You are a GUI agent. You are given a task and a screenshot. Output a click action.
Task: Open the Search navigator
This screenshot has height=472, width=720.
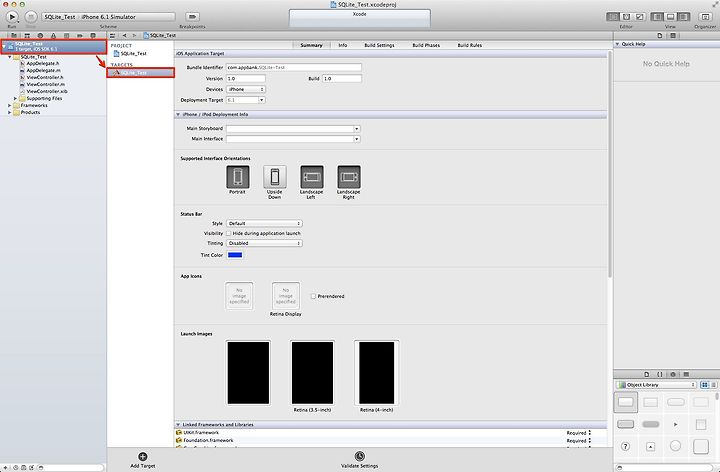click(x=40, y=35)
